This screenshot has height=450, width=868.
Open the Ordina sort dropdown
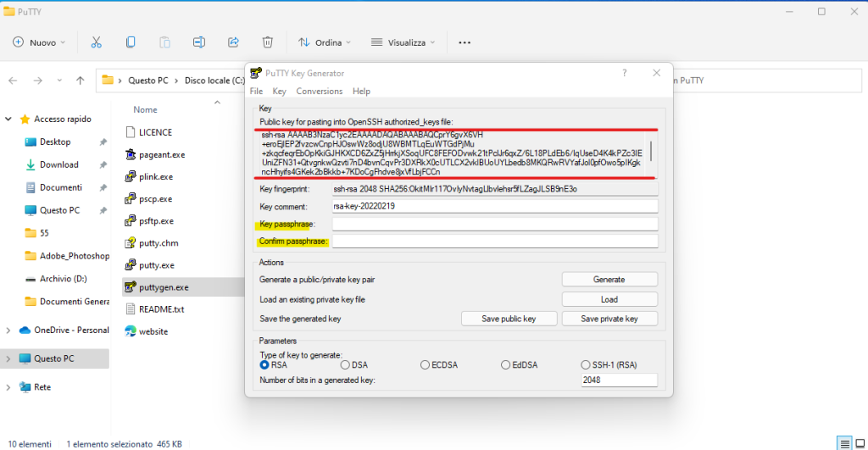[x=325, y=42]
